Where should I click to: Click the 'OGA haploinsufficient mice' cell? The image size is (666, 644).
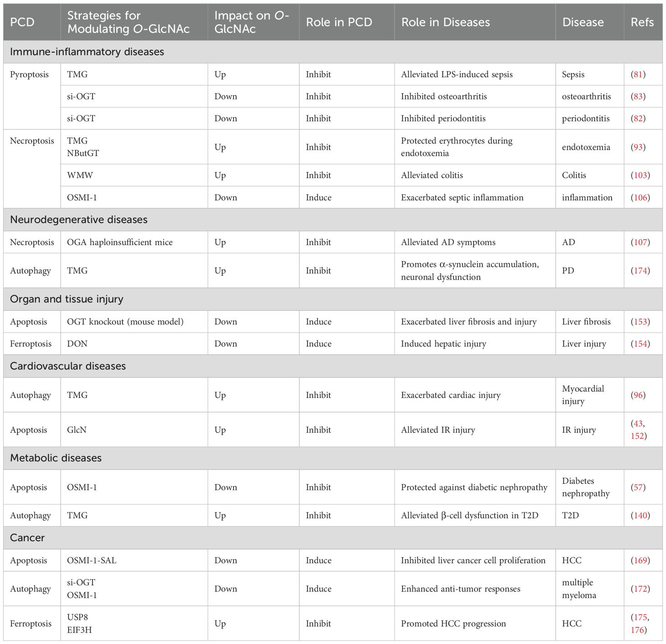tap(120, 242)
